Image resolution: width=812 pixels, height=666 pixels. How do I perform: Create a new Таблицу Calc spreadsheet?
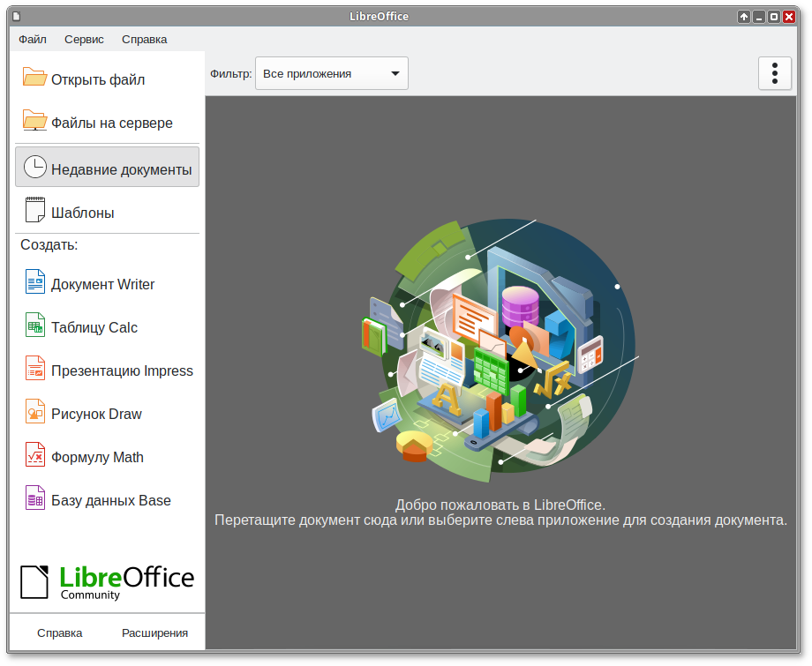pos(95,327)
